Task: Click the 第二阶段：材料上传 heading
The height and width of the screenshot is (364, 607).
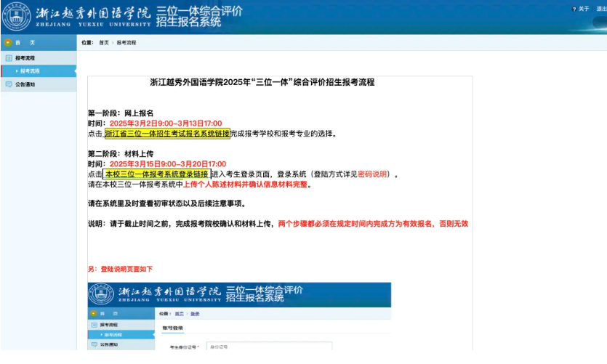Action: 121,154
